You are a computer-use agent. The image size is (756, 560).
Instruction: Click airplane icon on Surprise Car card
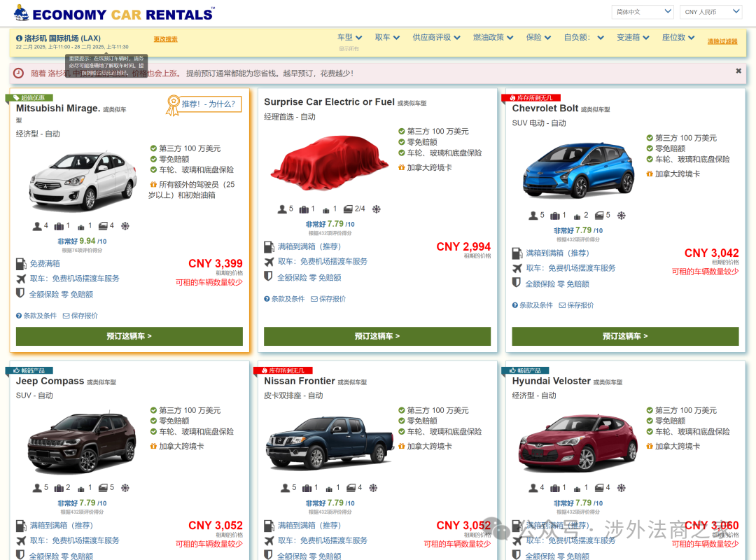point(269,261)
